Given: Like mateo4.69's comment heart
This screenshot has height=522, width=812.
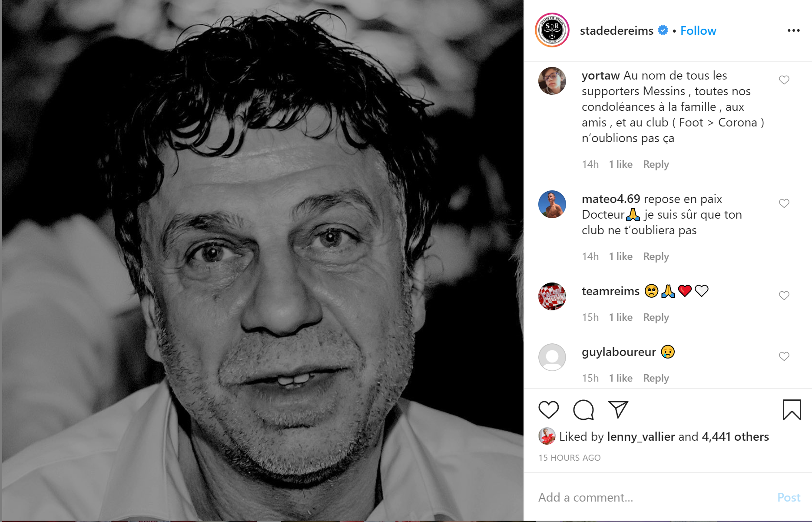Looking at the screenshot, I should pos(784,203).
